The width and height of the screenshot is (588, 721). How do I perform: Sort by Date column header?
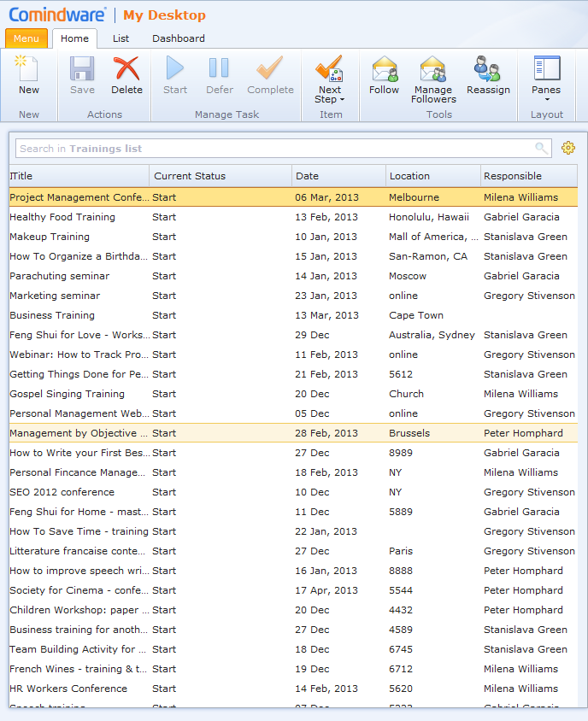[x=338, y=176]
